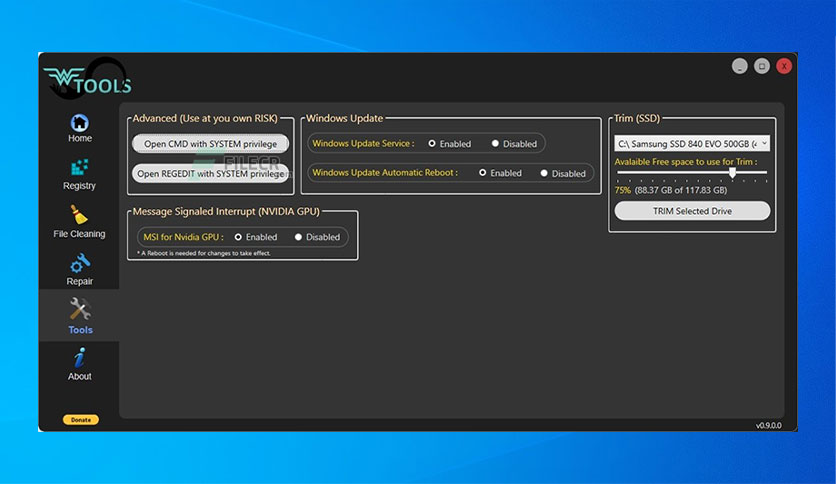Click the yellow Donate button
Viewport: 836px width, 484px height.
[81, 420]
